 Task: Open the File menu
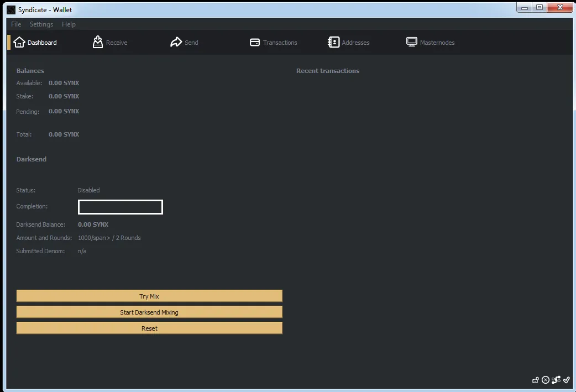[16, 24]
